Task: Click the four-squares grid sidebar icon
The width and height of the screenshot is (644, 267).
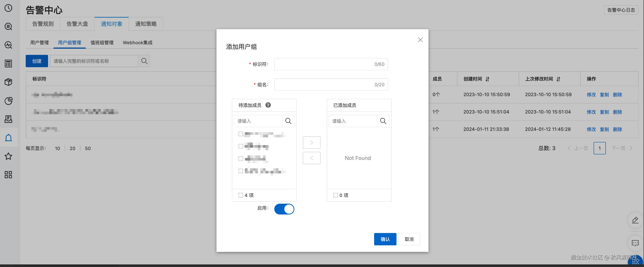Action: (x=9, y=175)
